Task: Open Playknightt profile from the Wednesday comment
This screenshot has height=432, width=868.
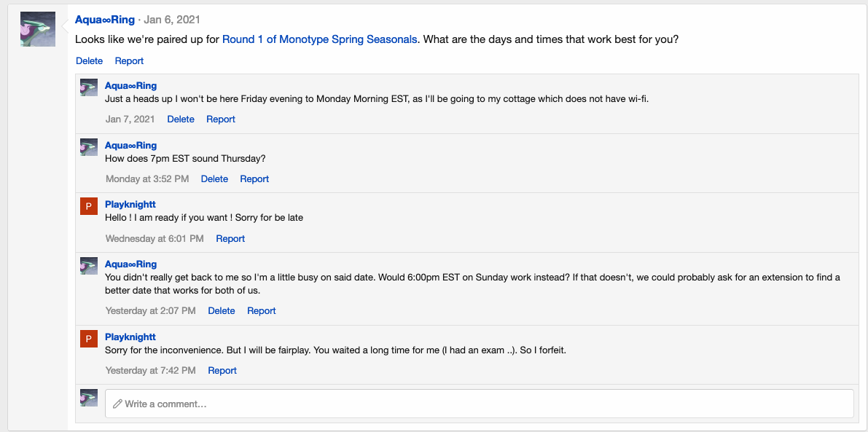Action: (x=130, y=205)
